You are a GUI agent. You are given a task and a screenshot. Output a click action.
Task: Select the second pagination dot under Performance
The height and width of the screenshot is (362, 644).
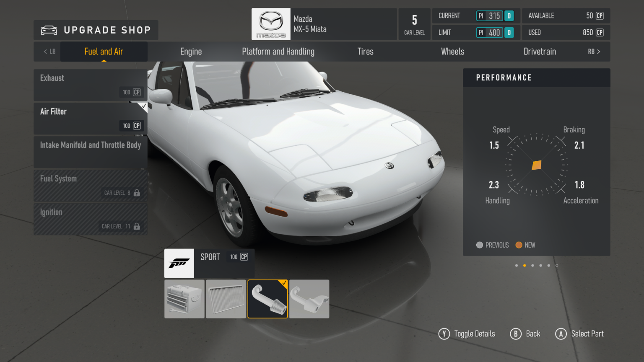coord(525,265)
